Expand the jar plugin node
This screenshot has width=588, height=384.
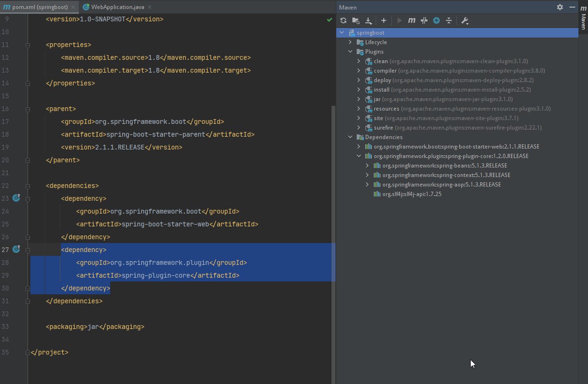pos(359,99)
